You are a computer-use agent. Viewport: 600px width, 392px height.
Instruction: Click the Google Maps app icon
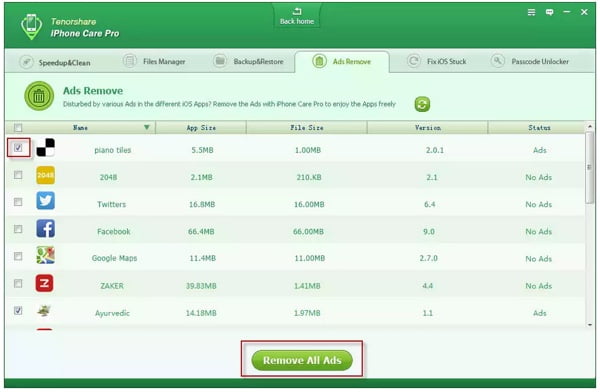(46, 255)
